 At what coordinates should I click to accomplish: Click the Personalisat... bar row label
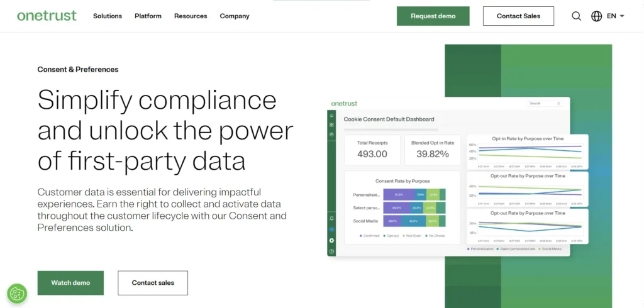367,195
